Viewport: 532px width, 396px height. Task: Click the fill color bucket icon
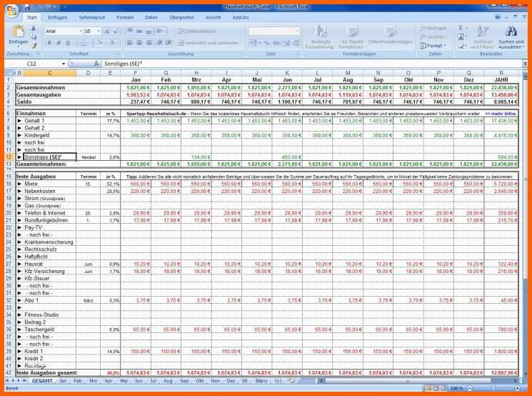coord(99,43)
